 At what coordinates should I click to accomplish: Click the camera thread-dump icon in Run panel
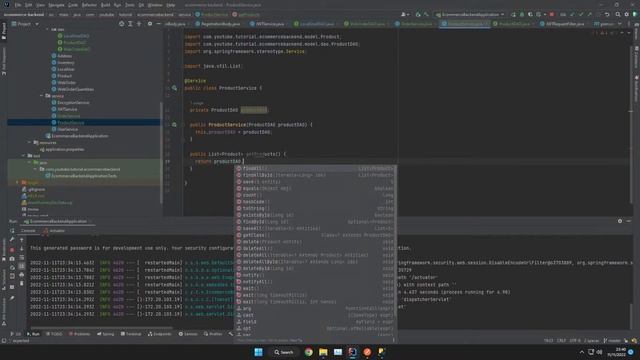point(12,259)
